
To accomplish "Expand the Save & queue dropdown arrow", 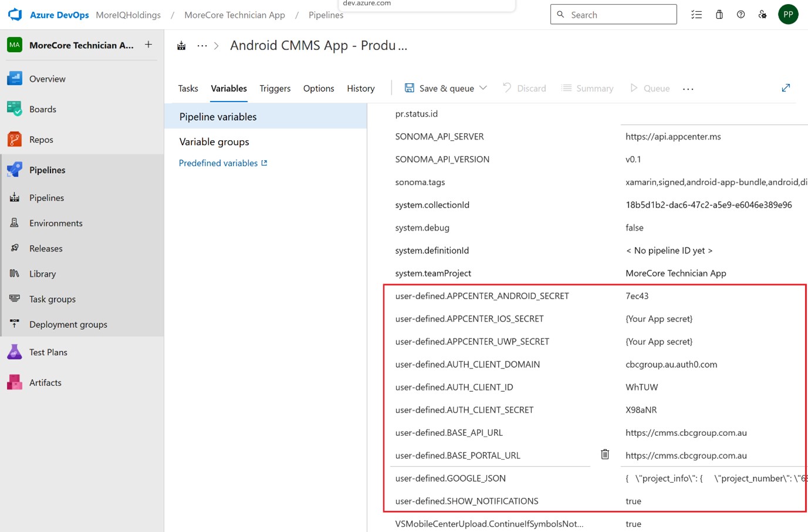I will [483, 88].
